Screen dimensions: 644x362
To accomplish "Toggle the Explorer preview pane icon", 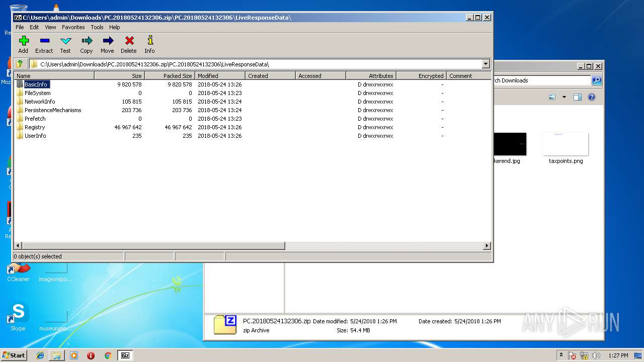I will click(578, 97).
